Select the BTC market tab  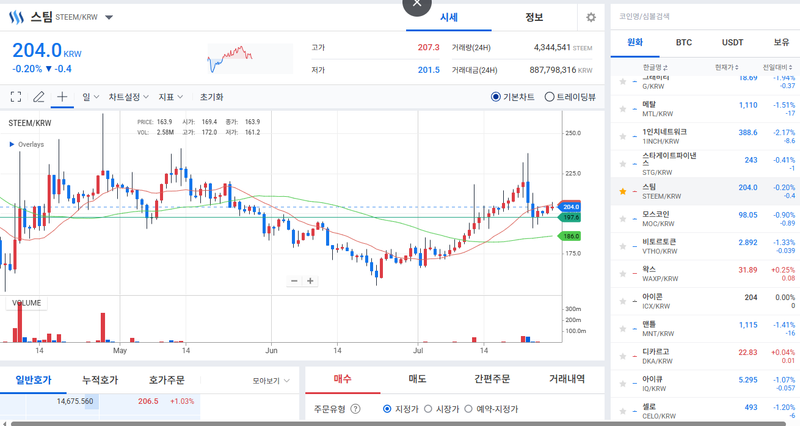click(684, 42)
